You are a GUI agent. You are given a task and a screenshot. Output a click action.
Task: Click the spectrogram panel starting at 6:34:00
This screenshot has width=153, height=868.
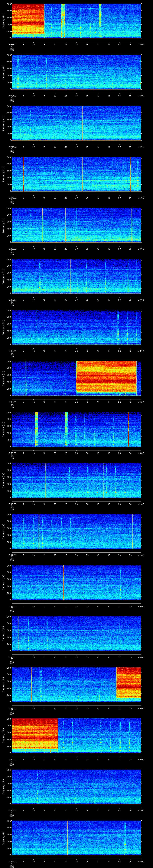[76, 174]
